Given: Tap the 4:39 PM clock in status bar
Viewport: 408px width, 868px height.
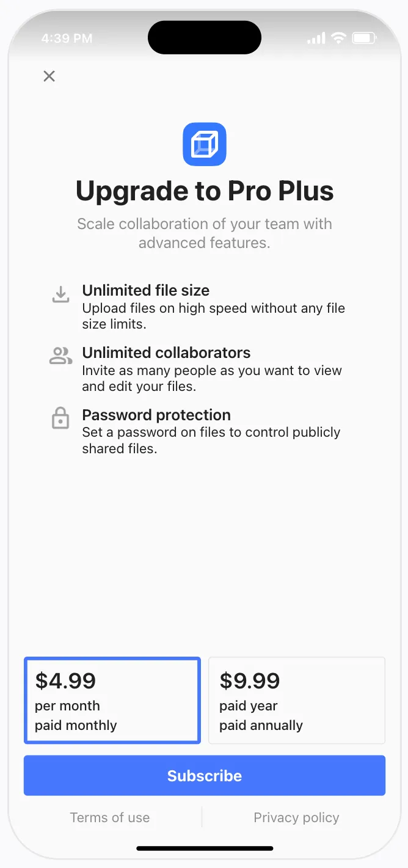Looking at the screenshot, I should pos(67,38).
